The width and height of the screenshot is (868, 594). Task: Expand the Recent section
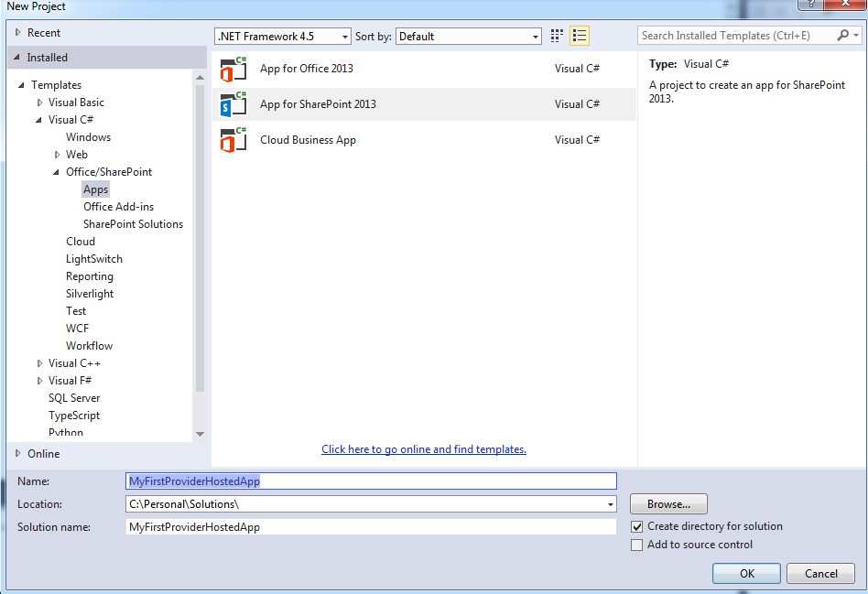click(x=17, y=33)
